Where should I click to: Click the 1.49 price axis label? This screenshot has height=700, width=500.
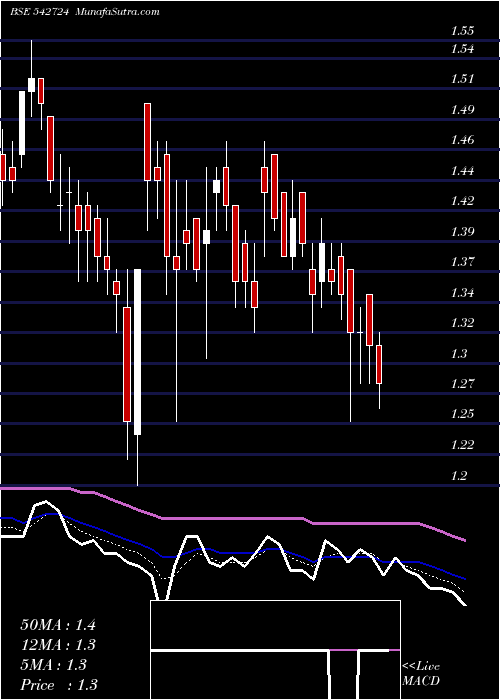click(x=462, y=109)
